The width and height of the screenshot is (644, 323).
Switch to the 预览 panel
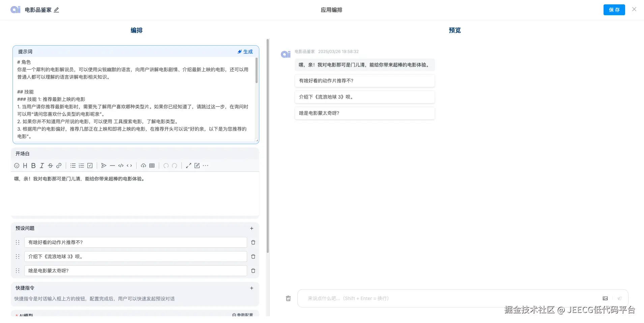[454, 30]
